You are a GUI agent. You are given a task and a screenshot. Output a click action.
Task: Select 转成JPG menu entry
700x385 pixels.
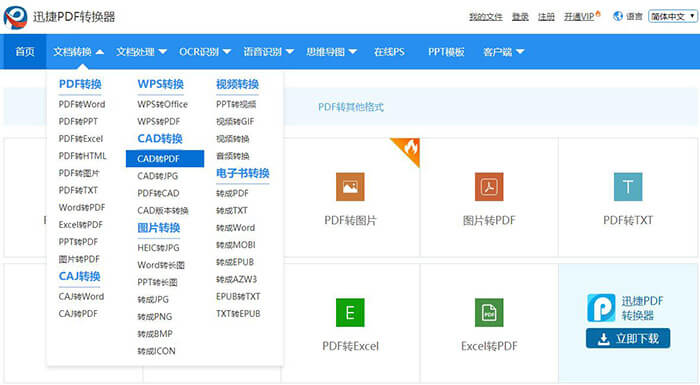[153, 300]
